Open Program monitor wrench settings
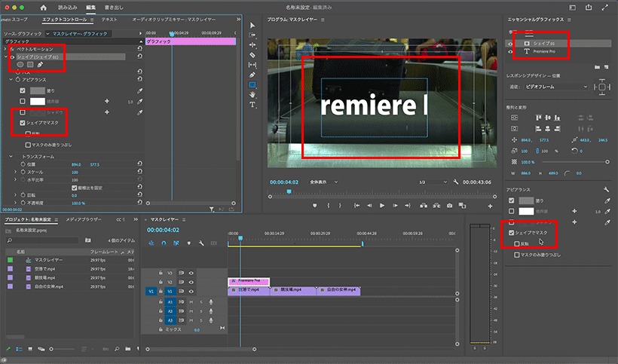The width and height of the screenshot is (618, 364). [x=456, y=182]
